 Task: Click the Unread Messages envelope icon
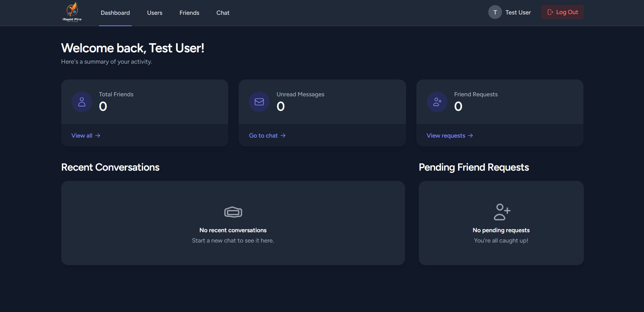pos(259,102)
